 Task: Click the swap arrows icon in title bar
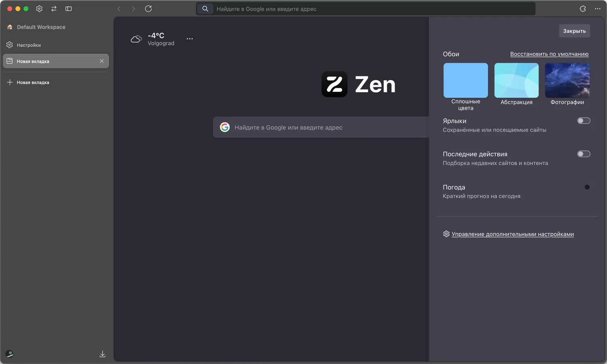(x=54, y=8)
